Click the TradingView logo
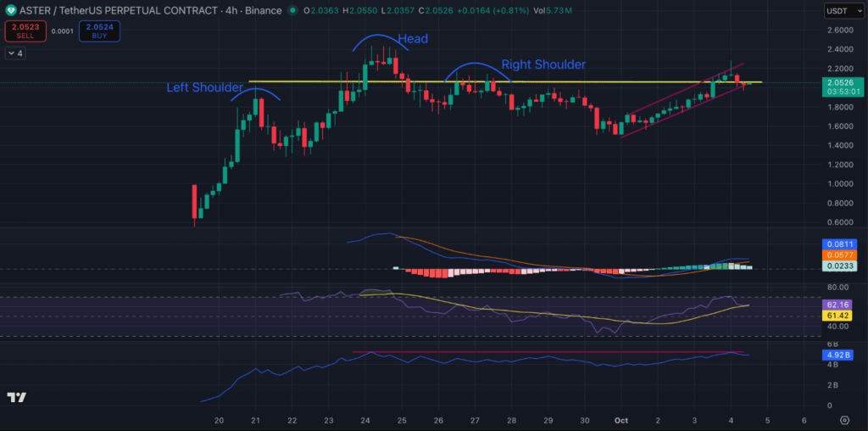The width and height of the screenshot is (868, 431). pos(16,397)
